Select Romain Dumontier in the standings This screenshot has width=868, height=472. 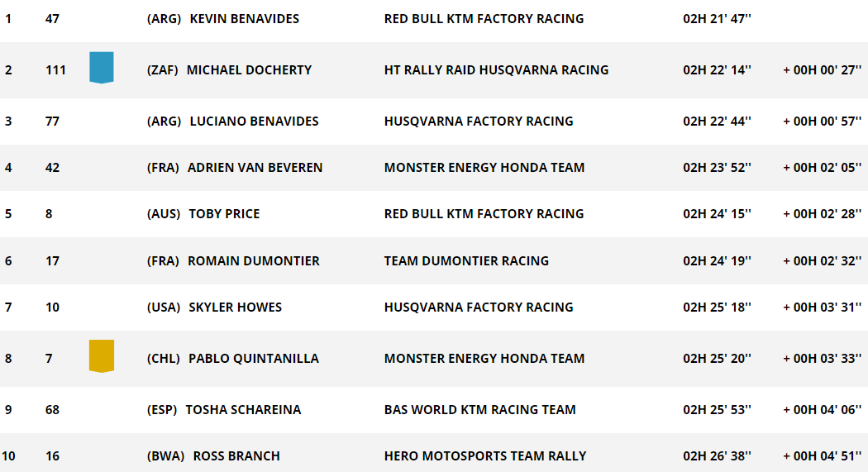[254, 260]
